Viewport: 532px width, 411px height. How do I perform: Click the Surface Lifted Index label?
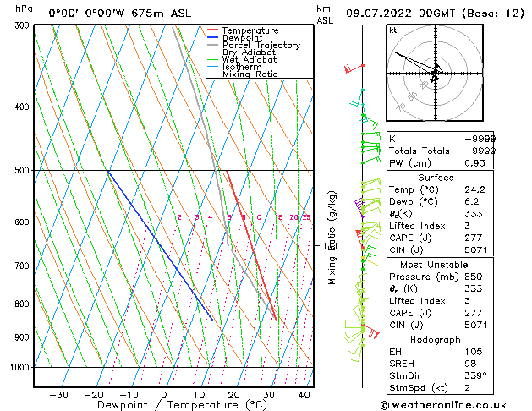coord(417,226)
